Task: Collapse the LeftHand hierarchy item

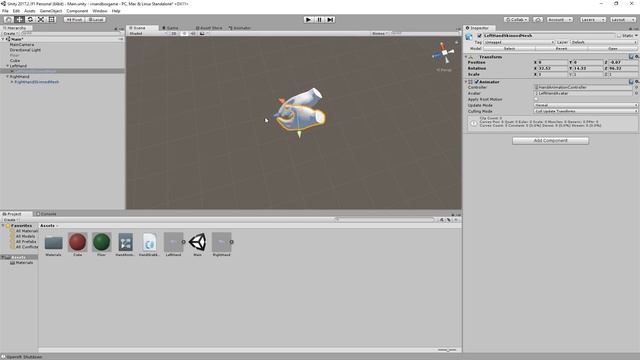Action: pos(7,66)
